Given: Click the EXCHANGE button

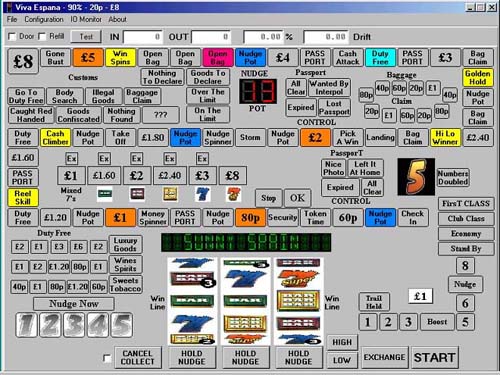Looking at the screenshot, I should coord(384,357).
